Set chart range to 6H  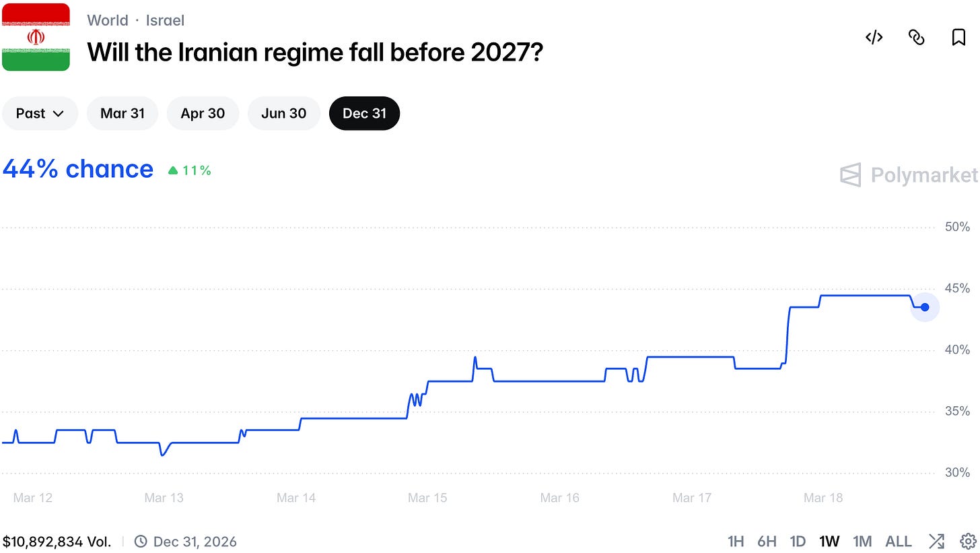point(767,541)
